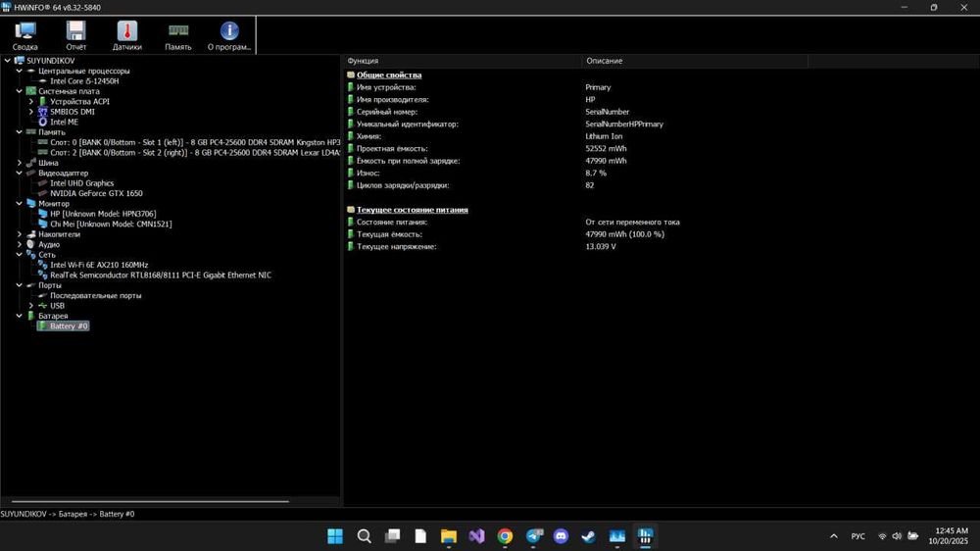Select the Циклов зарядки/разрядки row
This screenshot has height=551, width=980.
pyautogui.click(x=661, y=185)
